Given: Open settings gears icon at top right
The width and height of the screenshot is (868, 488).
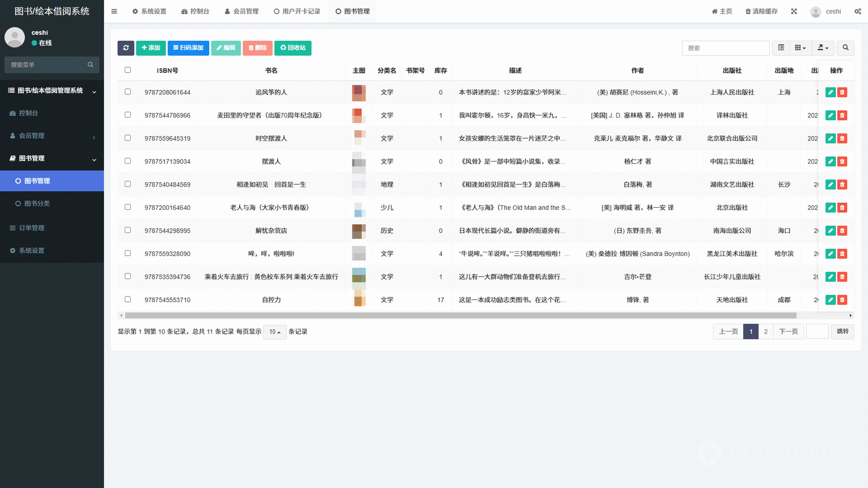Looking at the screenshot, I should click(858, 11).
